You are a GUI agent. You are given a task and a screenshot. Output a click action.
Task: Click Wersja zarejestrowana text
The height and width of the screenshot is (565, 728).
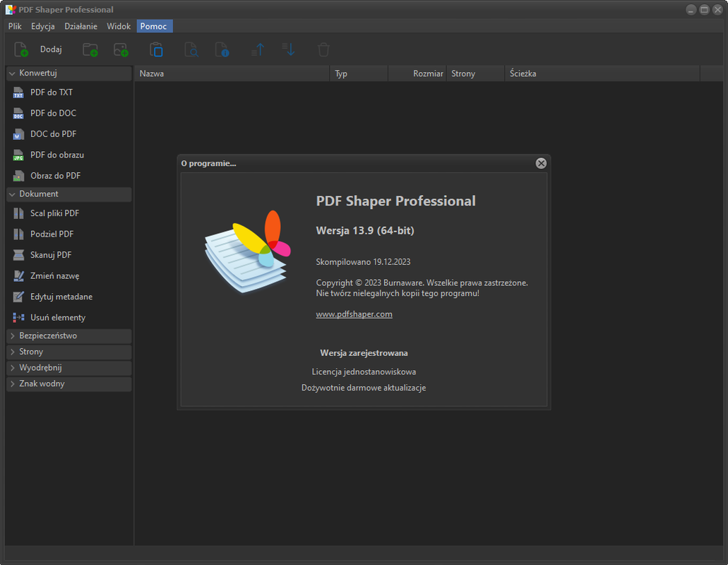tap(364, 353)
